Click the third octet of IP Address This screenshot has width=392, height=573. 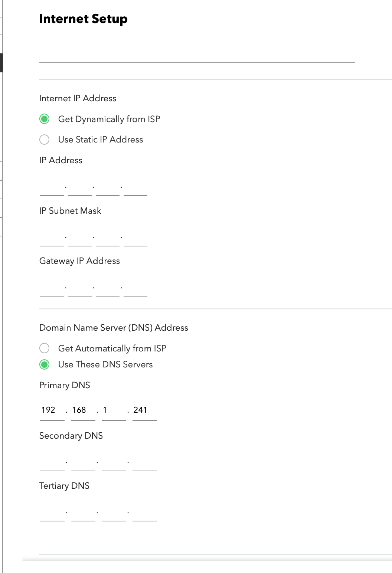(108, 187)
